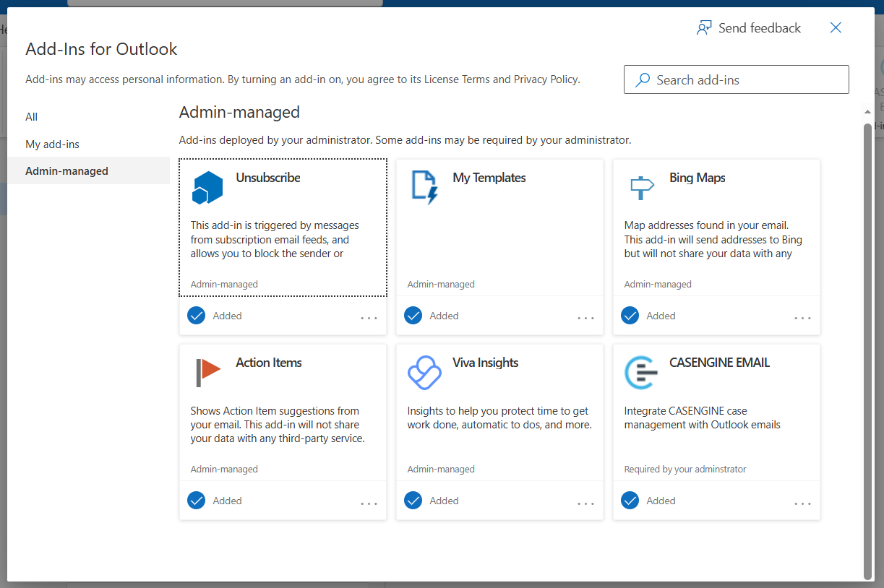Image resolution: width=884 pixels, height=588 pixels.
Task: Click the Unsubscribe description text
Action: coord(275,240)
